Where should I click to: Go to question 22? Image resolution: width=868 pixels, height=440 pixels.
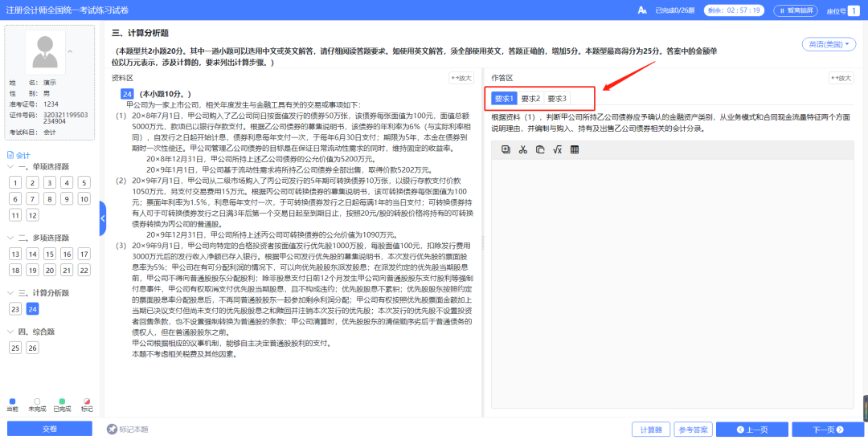pyautogui.click(x=84, y=271)
